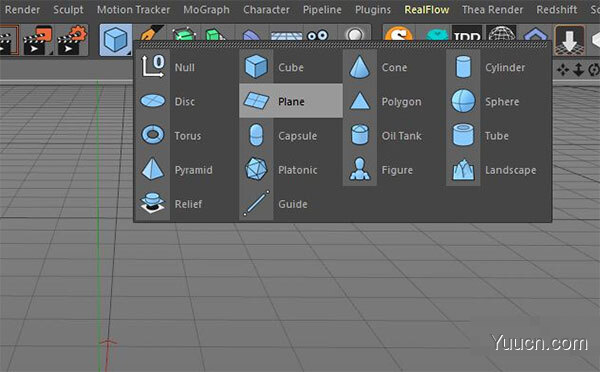Image resolution: width=600 pixels, height=372 pixels.
Task: Click the orange S plugin icon
Action: [x=399, y=33]
